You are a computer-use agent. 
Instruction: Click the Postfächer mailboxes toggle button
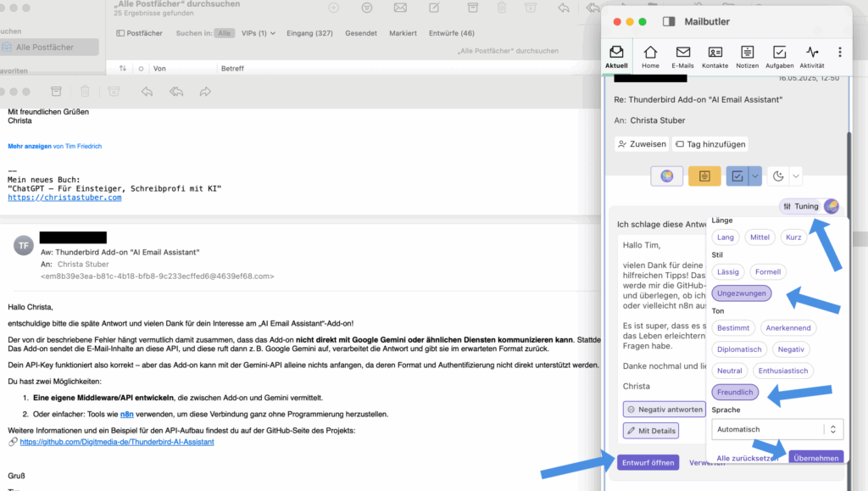[140, 33]
